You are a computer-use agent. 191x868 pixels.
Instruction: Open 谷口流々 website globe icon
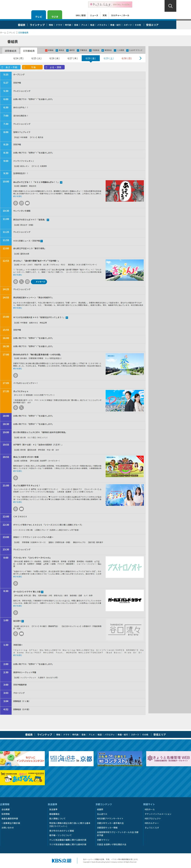15,634
